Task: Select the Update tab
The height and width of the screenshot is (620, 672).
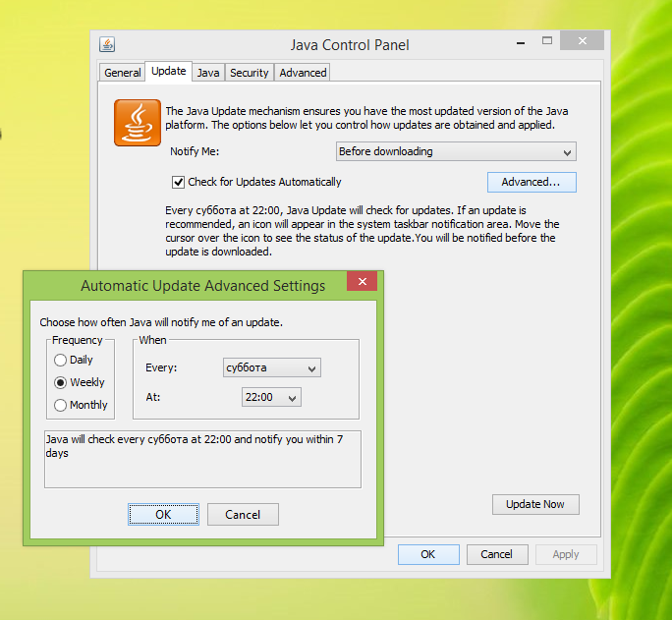Action: [168, 71]
